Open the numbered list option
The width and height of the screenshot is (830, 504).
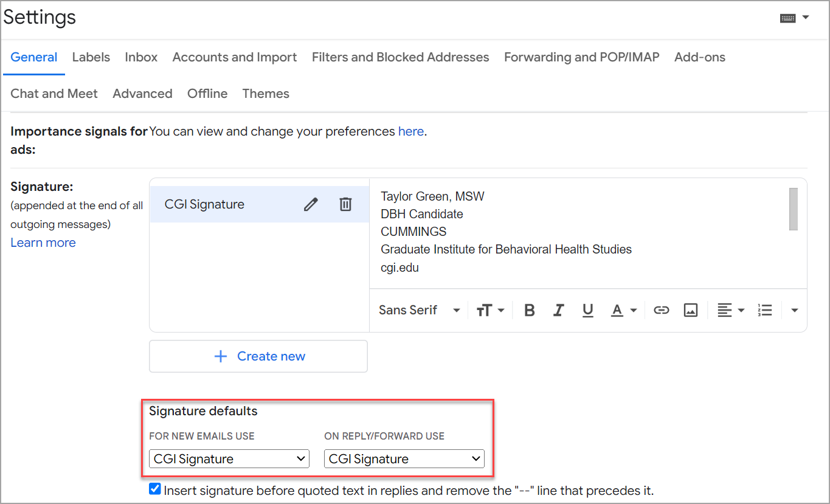(764, 310)
